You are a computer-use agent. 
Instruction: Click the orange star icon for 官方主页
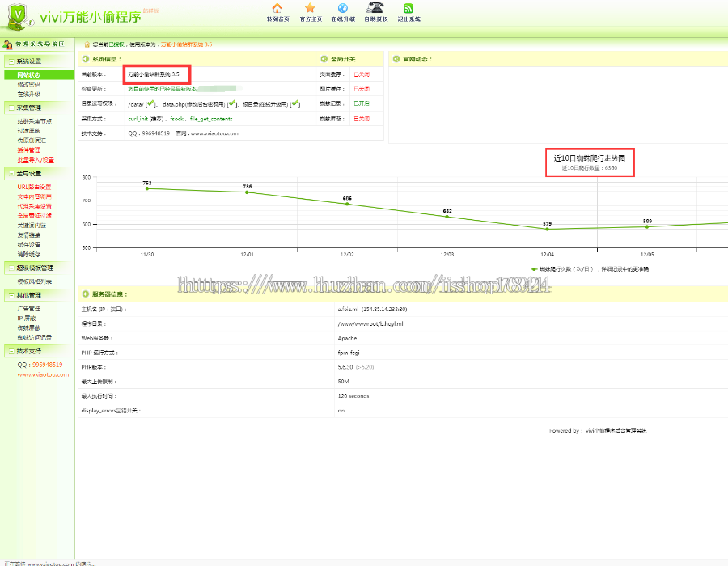pyautogui.click(x=310, y=8)
